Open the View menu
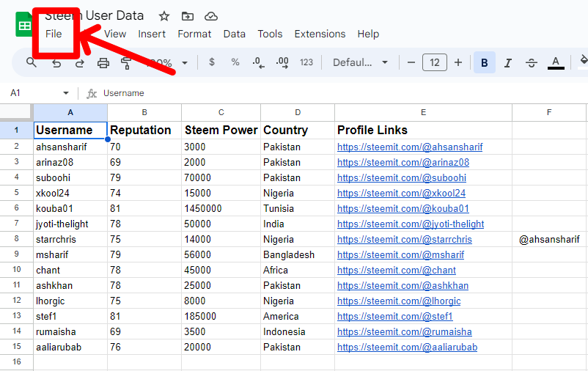 [115, 34]
